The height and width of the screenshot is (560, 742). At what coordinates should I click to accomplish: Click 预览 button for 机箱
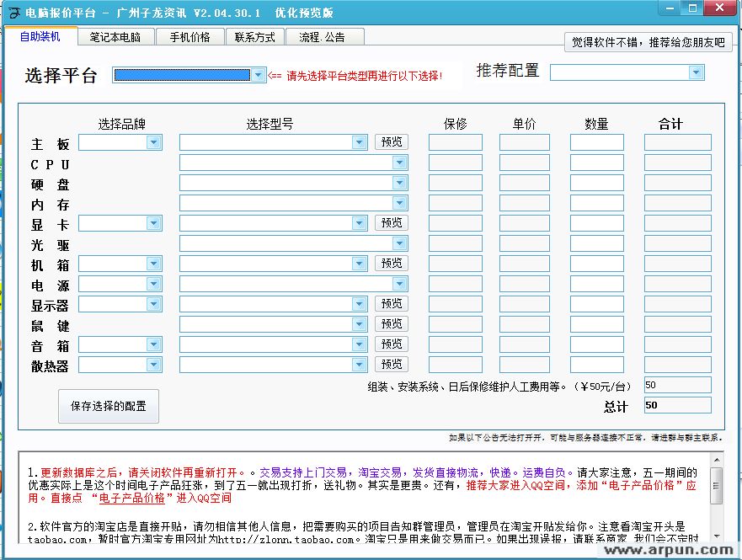click(x=392, y=263)
